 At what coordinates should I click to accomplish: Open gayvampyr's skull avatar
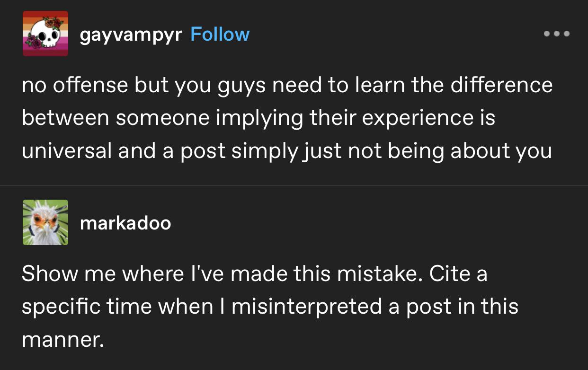[45, 34]
